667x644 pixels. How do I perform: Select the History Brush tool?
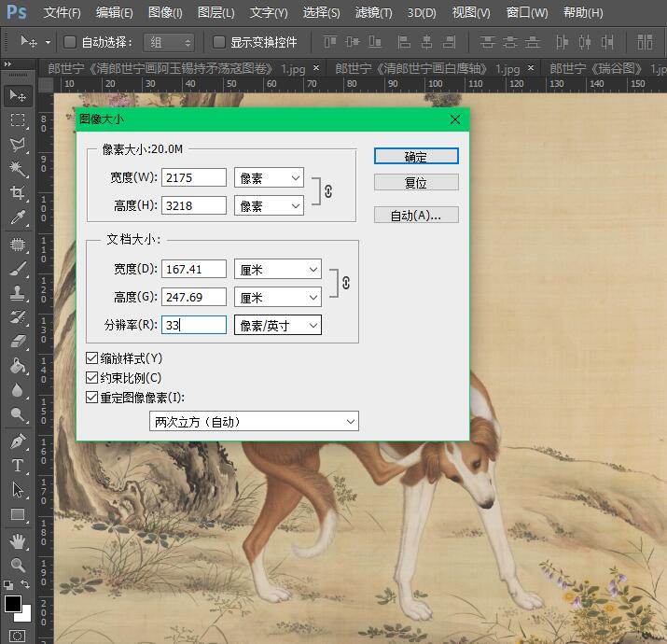pos(18,317)
